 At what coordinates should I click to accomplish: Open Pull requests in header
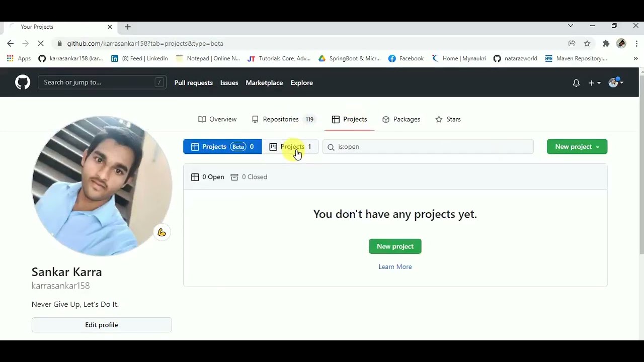tap(193, 82)
